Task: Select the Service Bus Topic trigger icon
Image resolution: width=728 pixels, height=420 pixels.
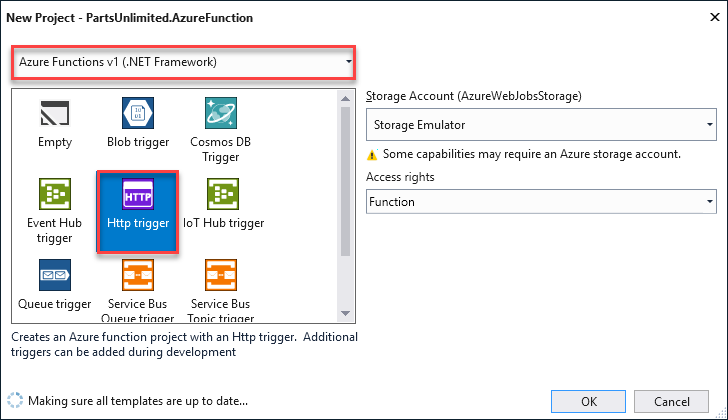Action: [221, 275]
